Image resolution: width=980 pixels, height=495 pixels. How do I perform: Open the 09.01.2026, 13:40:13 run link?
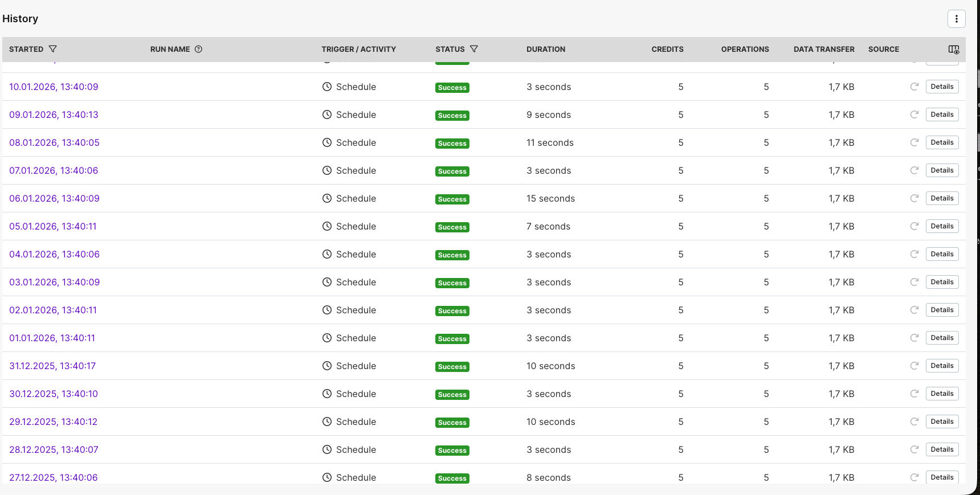[54, 114]
